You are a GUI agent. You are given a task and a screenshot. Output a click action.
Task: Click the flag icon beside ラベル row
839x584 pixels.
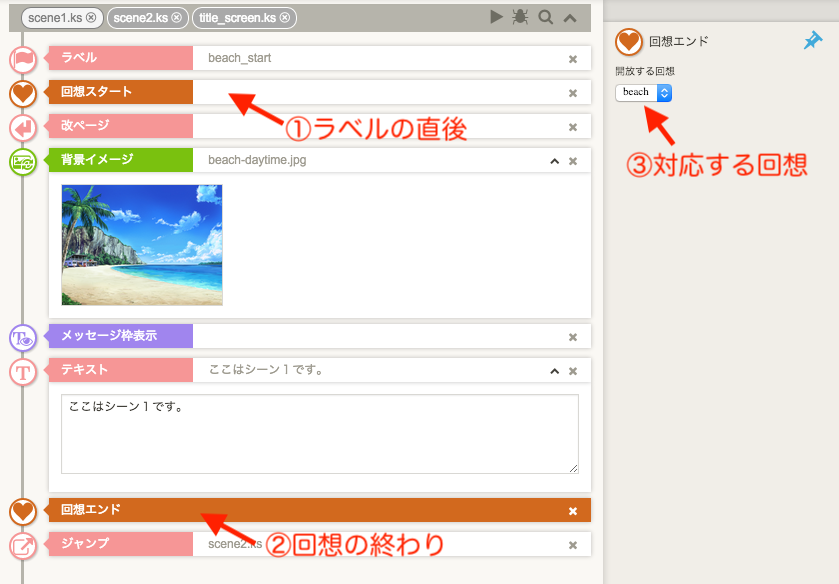pyautogui.click(x=23, y=59)
